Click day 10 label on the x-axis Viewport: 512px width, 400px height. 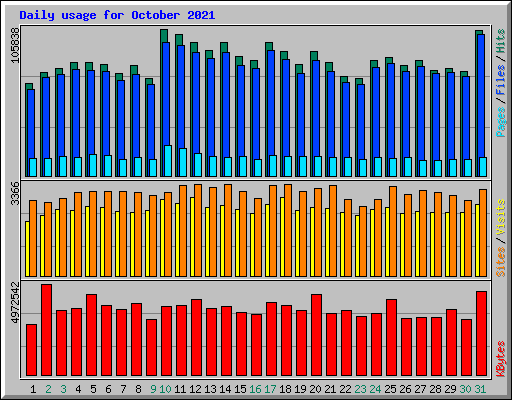click(165, 389)
